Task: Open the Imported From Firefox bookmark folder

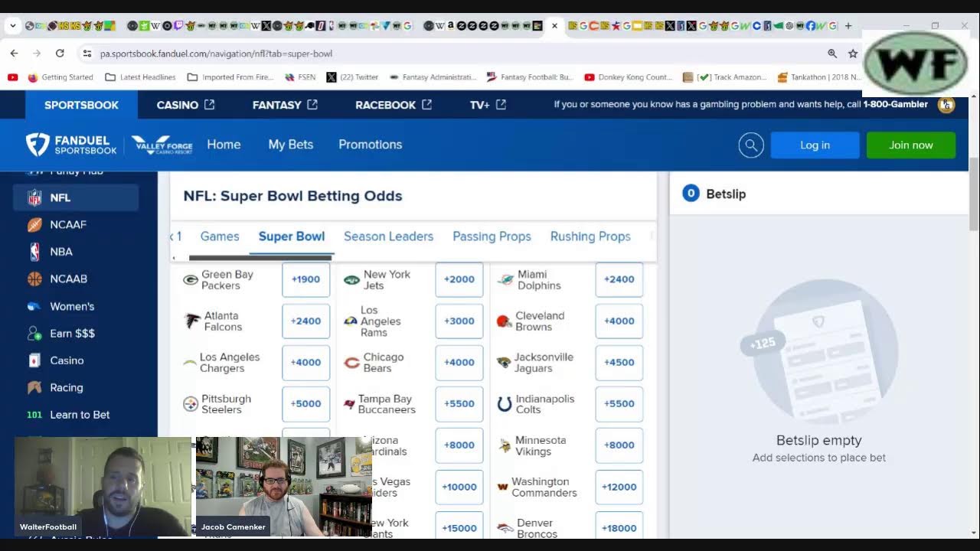Action: click(230, 77)
